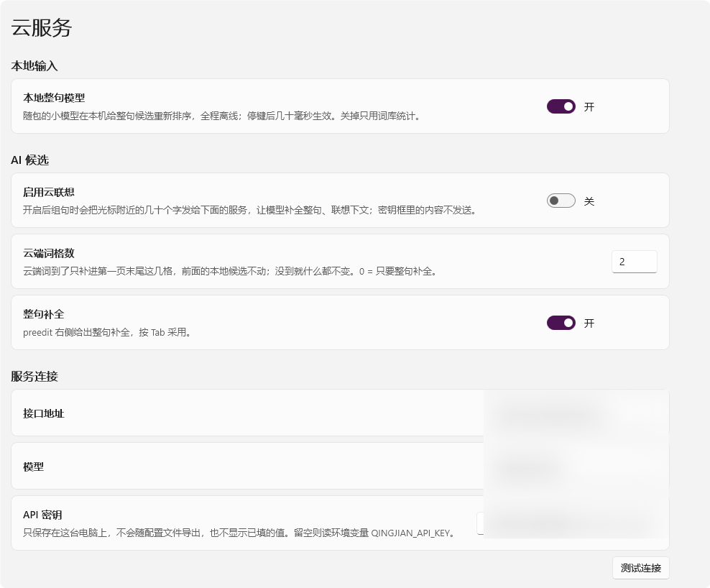
Task: Click the 本地输入 section heading
Action: pyautogui.click(x=34, y=66)
